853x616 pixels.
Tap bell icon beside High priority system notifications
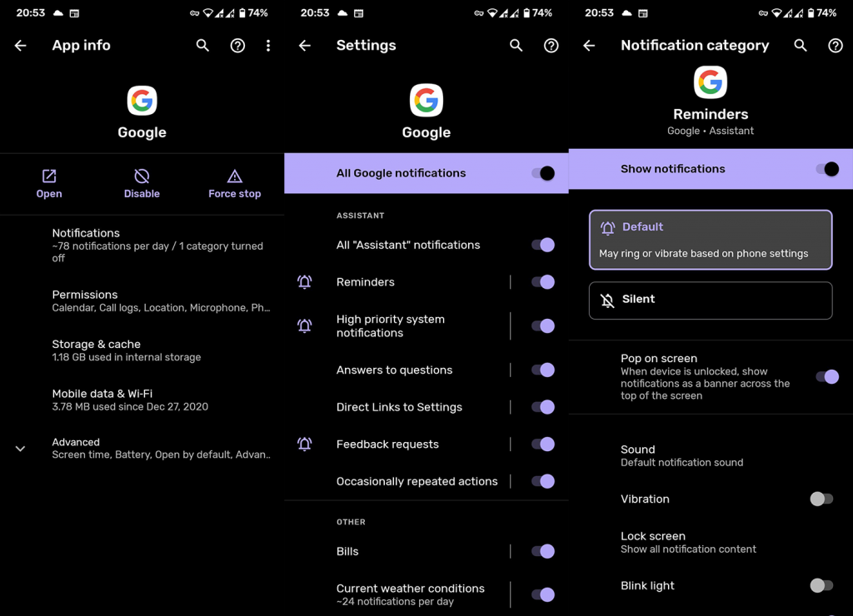tap(305, 325)
